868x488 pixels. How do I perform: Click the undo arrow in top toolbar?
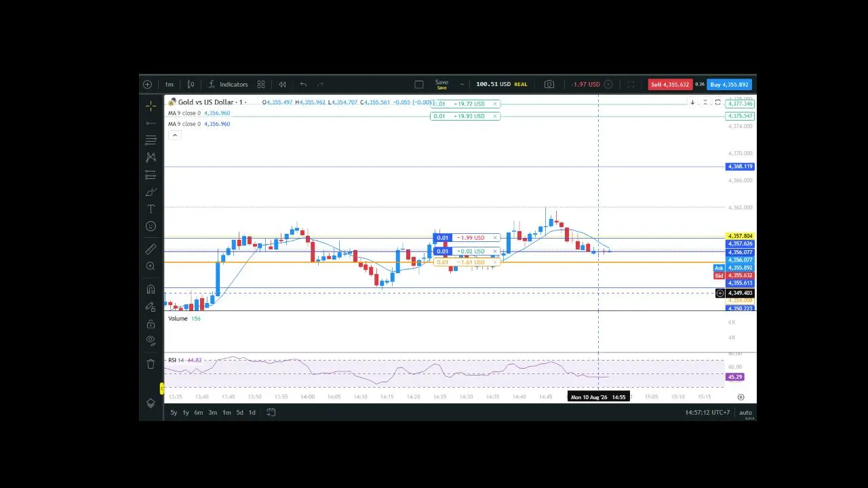pyautogui.click(x=303, y=85)
